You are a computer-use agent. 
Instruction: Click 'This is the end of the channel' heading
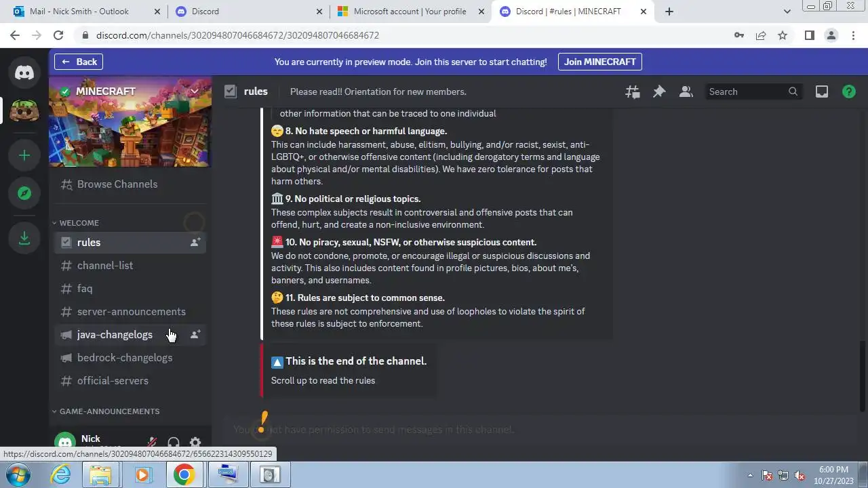[356, 361]
